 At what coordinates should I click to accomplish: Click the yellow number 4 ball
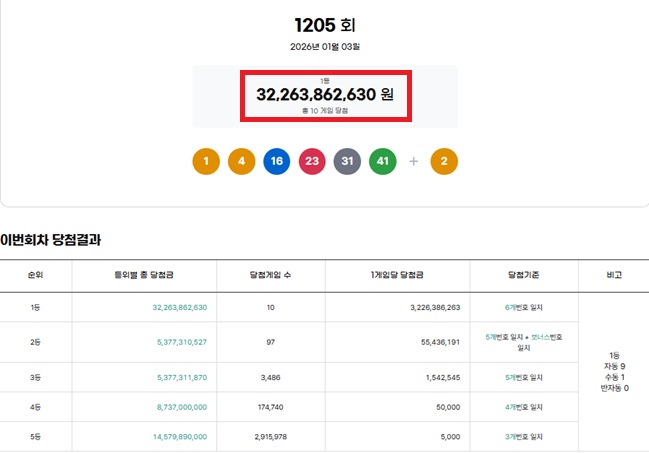(x=242, y=160)
